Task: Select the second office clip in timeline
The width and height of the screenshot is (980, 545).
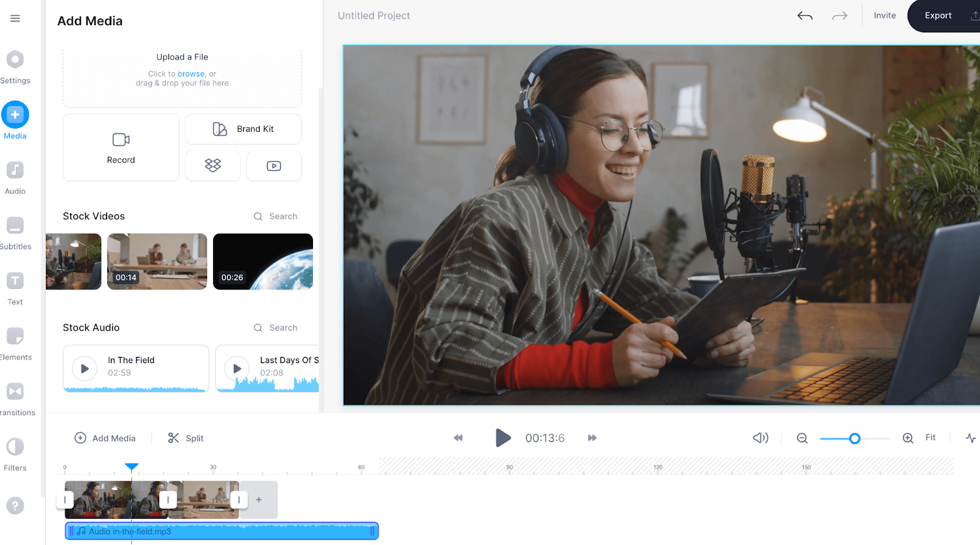Action: (x=204, y=500)
